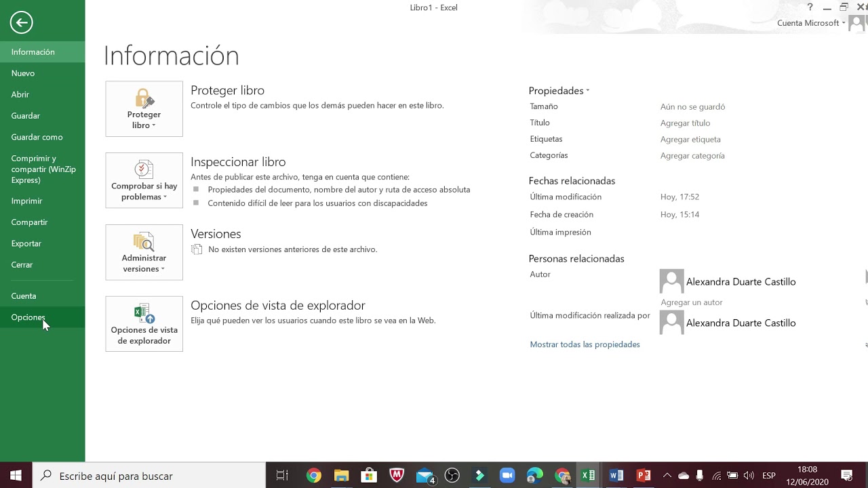Image resolution: width=868 pixels, height=488 pixels.
Task: Open Microsoft Store from the taskbar
Action: (x=369, y=476)
